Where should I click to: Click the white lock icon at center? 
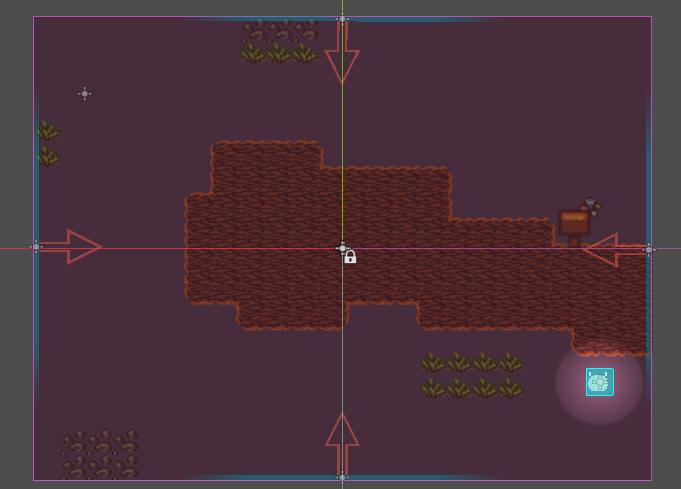click(350, 257)
